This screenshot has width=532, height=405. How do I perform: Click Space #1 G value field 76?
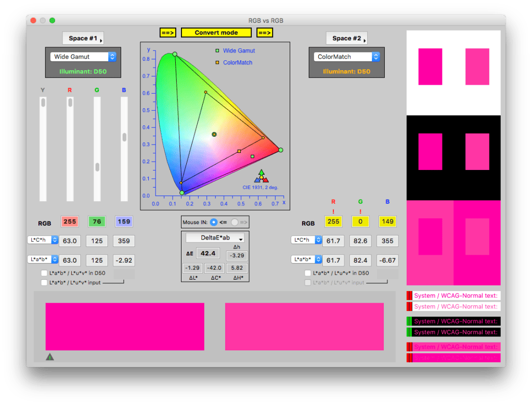[x=97, y=221]
